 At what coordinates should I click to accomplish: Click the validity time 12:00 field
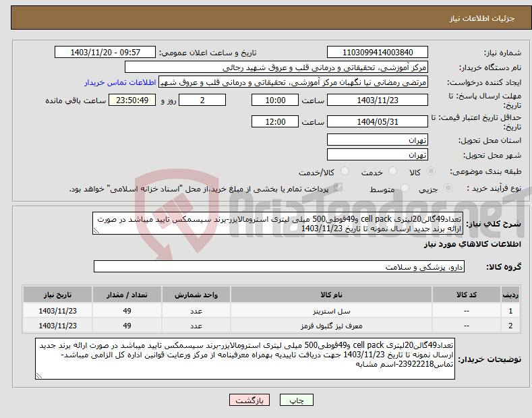pos(275,121)
